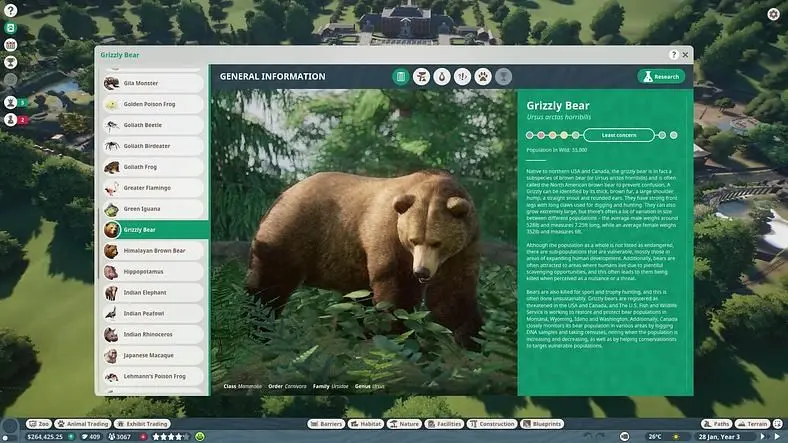Click the last conservation status dot

pos(673,135)
